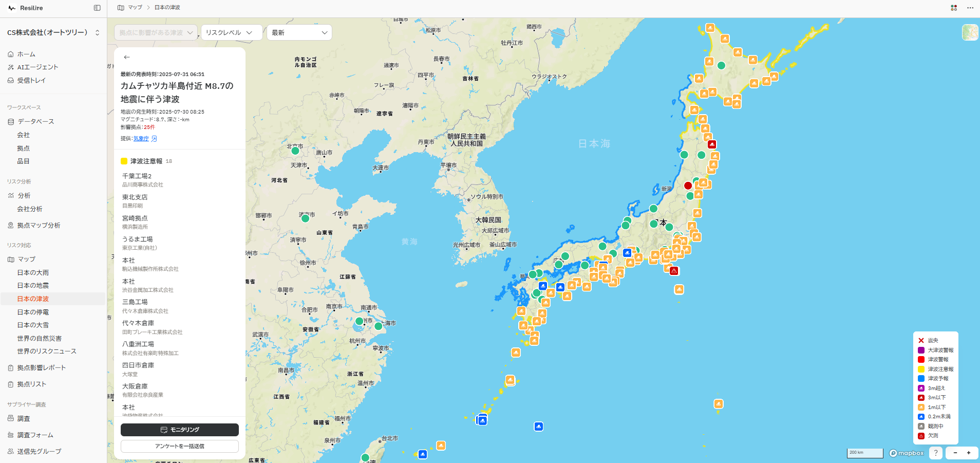The height and width of the screenshot is (463, 980).
Task: Click the map icon in the breadcrumb
Action: point(121,8)
